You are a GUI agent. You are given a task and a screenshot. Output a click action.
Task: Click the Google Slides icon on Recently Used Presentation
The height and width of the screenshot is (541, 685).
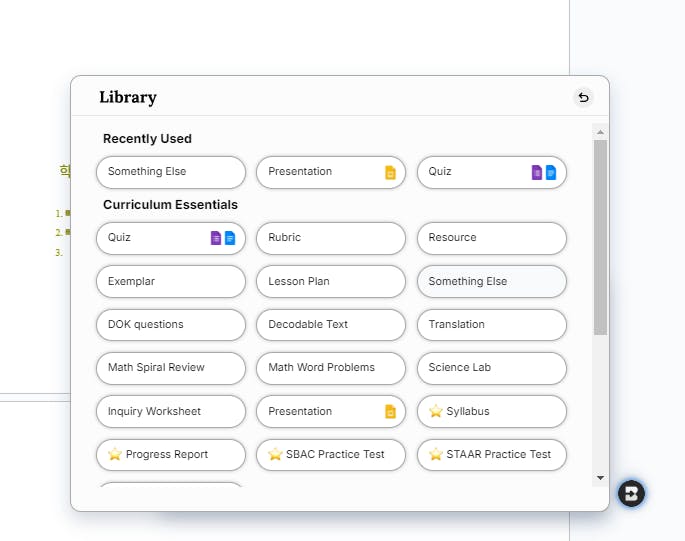tap(391, 172)
